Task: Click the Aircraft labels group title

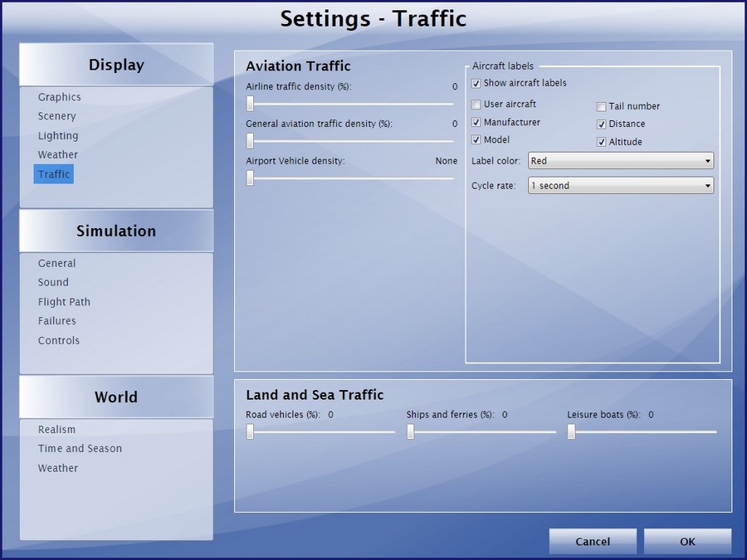Action: tap(503, 66)
